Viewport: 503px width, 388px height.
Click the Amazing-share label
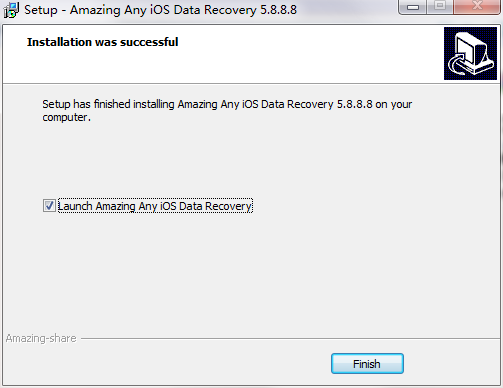click(41, 338)
